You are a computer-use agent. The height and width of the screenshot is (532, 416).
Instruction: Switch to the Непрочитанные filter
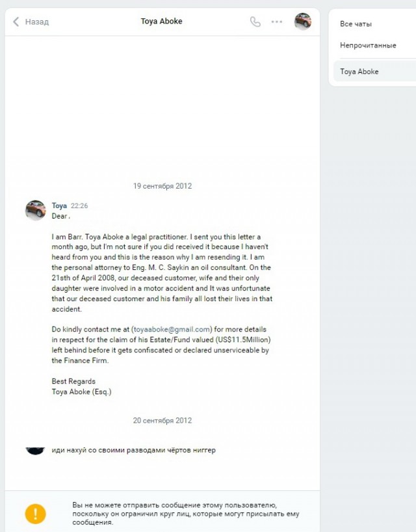[368, 46]
